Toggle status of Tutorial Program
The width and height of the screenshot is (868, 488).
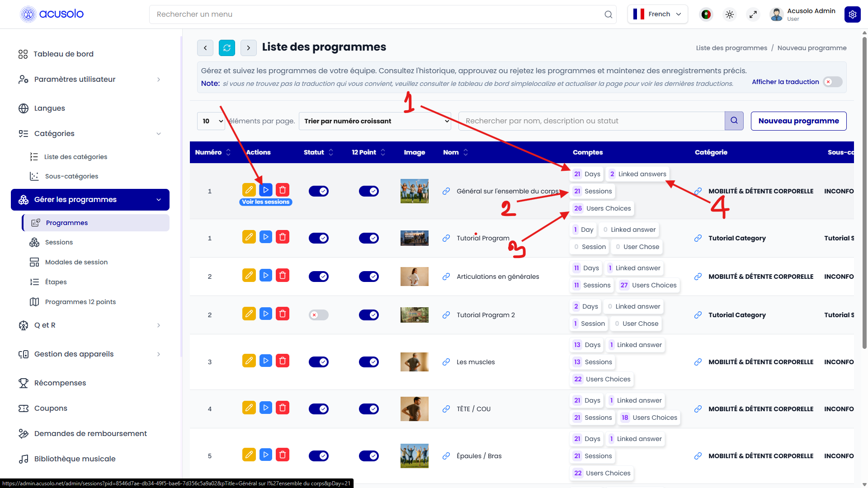319,238
